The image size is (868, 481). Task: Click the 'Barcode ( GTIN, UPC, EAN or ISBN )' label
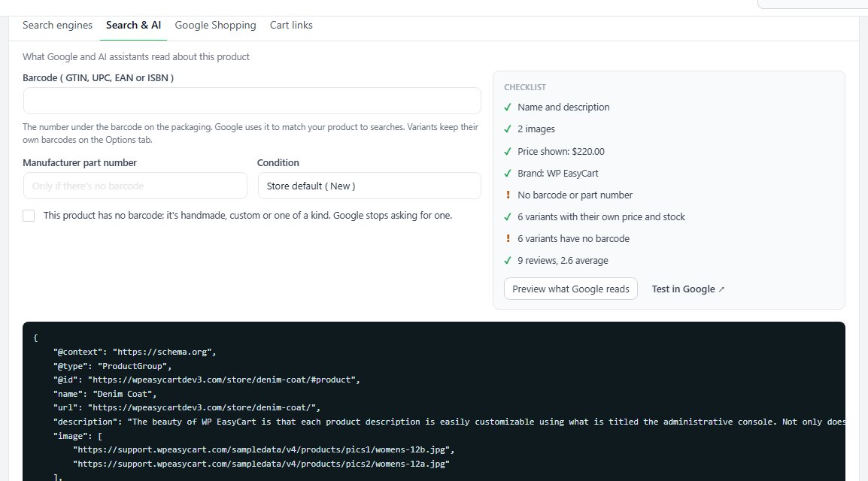(x=98, y=78)
